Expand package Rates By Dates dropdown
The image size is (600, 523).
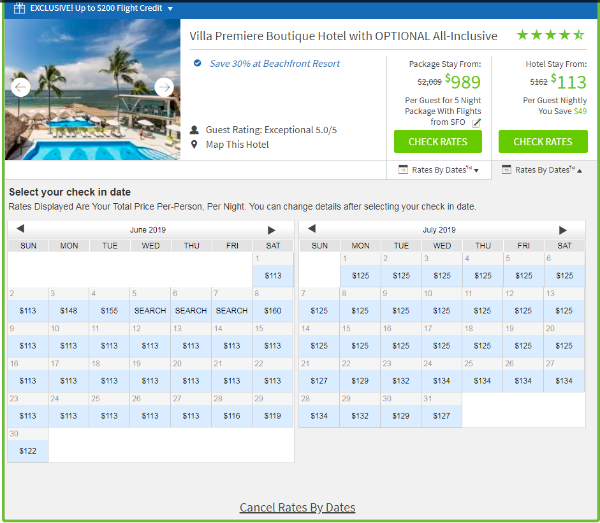pyautogui.click(x=439, y=170)
